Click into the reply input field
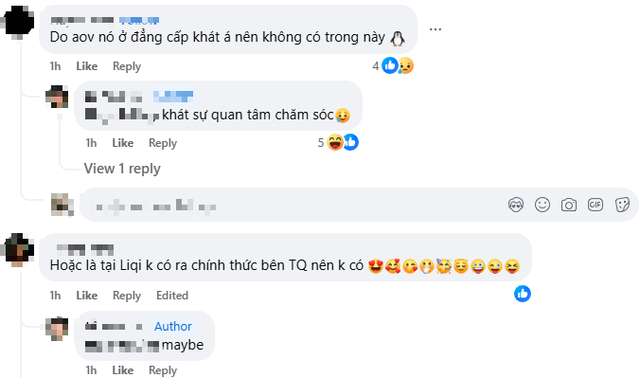 [292, 205]
